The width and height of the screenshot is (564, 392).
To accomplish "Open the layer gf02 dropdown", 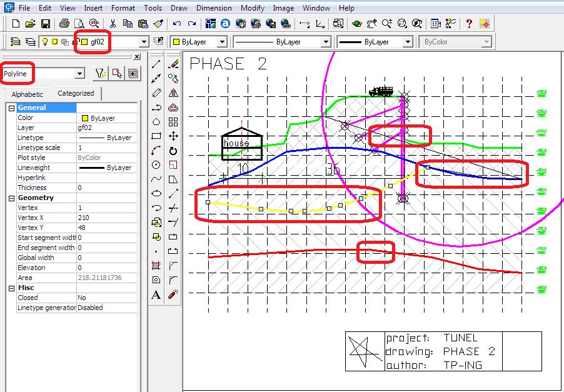I will click(x=144, y=42).
